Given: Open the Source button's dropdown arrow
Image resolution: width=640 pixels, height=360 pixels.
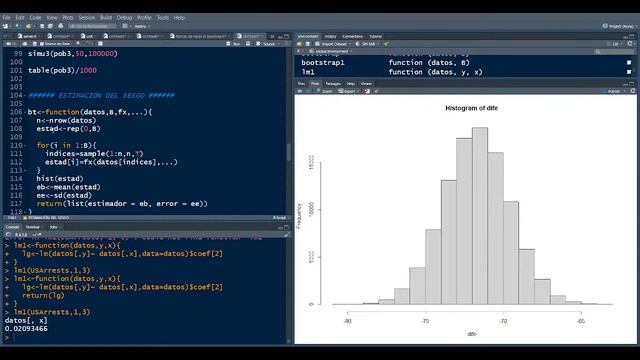Looking at the screenshot, I should [x=279, y=44].
